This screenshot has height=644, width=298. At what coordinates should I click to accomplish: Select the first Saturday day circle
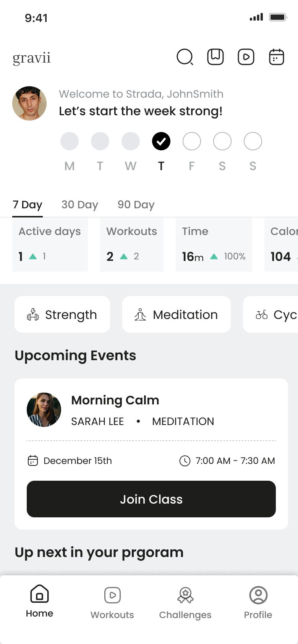point(222,142)
